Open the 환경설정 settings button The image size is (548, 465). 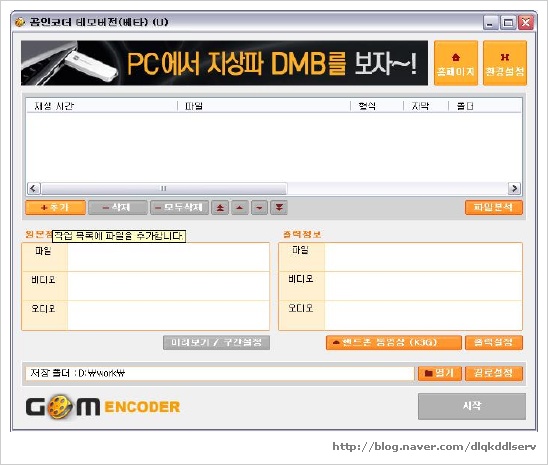click(505, 63)
